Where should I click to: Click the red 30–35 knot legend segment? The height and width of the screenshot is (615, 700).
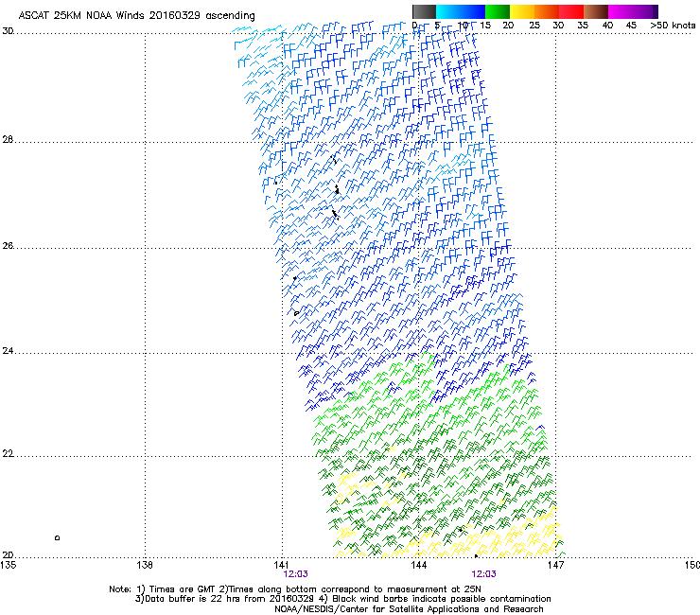[x=571, y=11]
